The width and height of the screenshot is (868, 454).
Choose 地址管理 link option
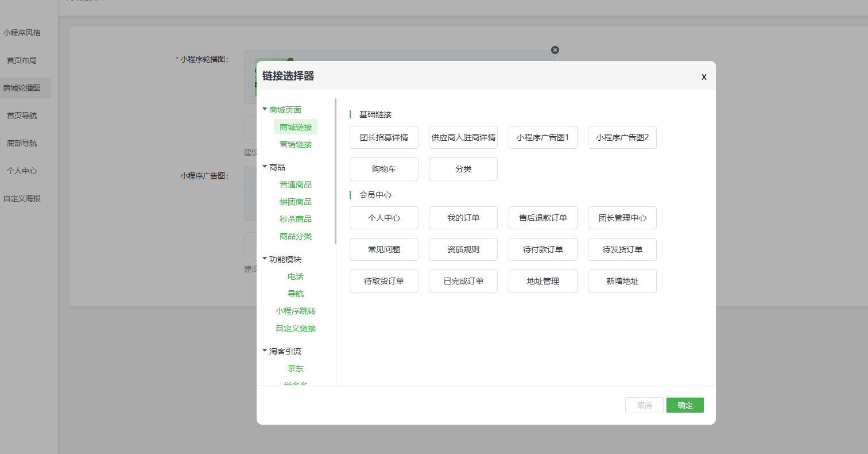click(x=542, y=281)
